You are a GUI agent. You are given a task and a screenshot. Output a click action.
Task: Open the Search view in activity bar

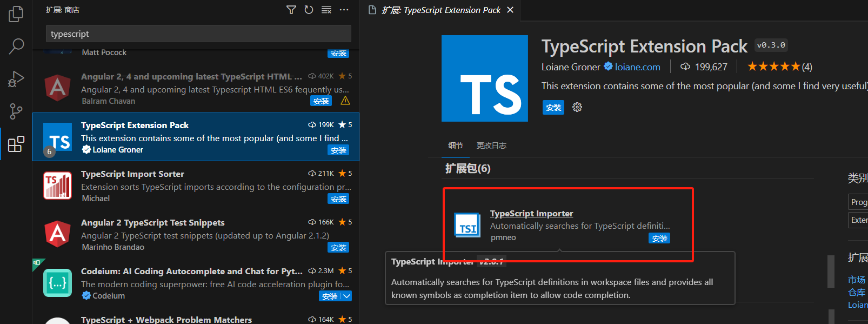pyautogui.click(x=16, y=47)
